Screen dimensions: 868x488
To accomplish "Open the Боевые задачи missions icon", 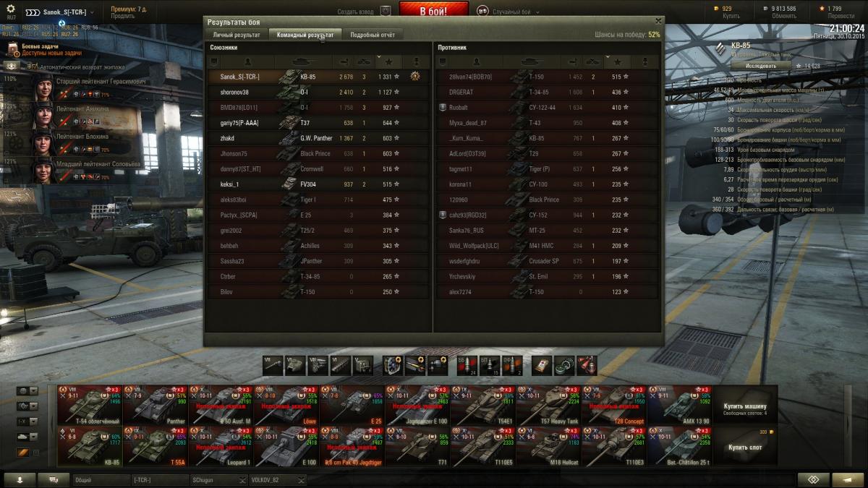I will 12,49.
